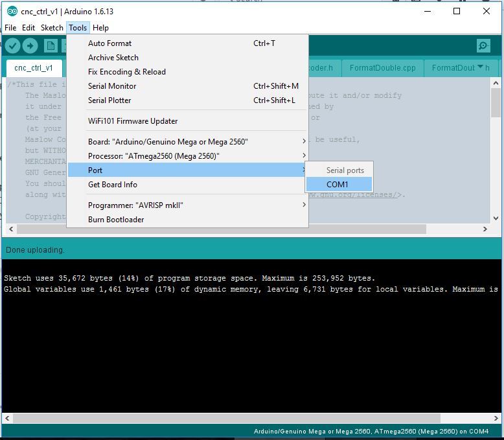Click the 'Serial ports' submenu header
The width and height of the screenshot is (504, 440).
click(x=345, y=170)
